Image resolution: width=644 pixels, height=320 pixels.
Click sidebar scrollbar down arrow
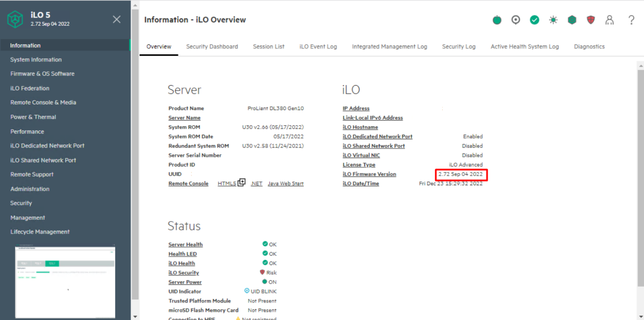coord(135,316)
